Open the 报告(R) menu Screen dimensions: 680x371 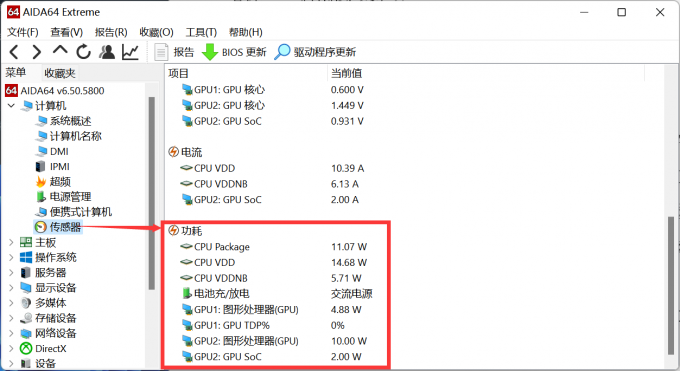tap(111, 32)
